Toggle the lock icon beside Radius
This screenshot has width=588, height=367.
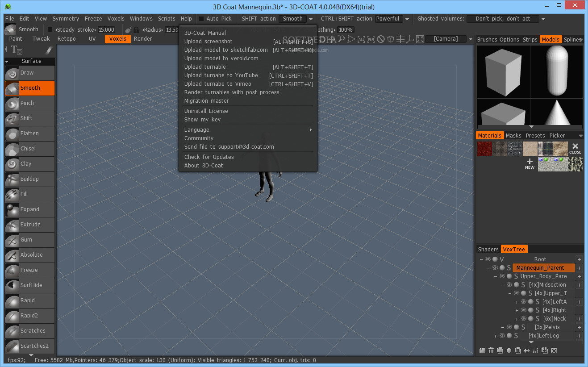coord(136,30)
